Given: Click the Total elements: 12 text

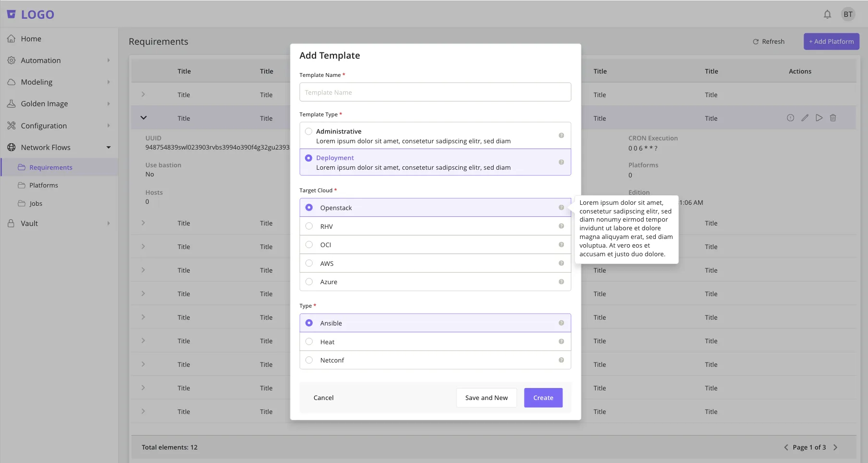Looking at the screenshot, I should tap(169, 448).
